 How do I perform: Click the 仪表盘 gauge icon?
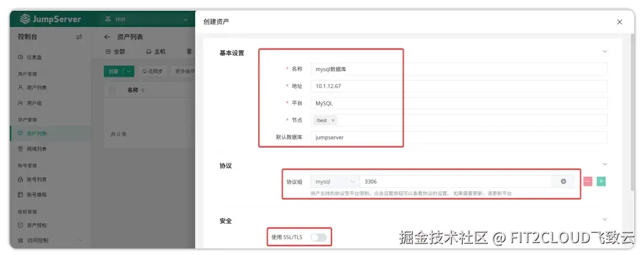[20, 57]
